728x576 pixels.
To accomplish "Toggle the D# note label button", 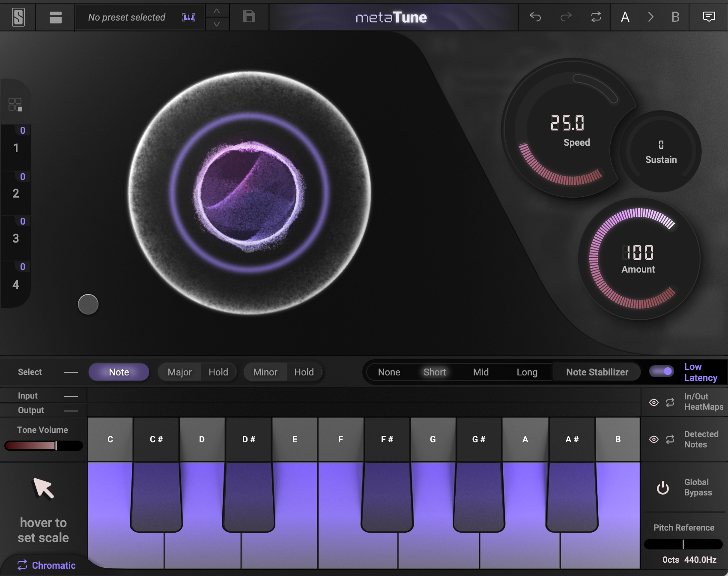I will point(248,439).
